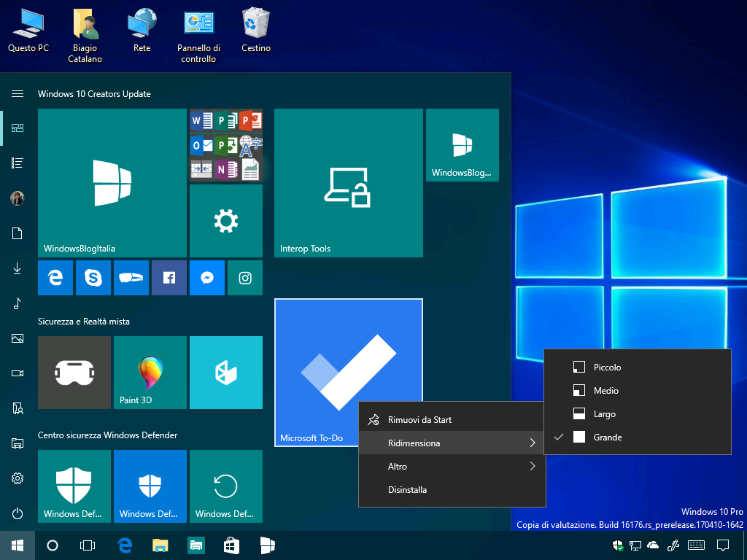Show all apps list in Start sidebar
The height and width of the screenshot is (560, 747).
point(18,163)
